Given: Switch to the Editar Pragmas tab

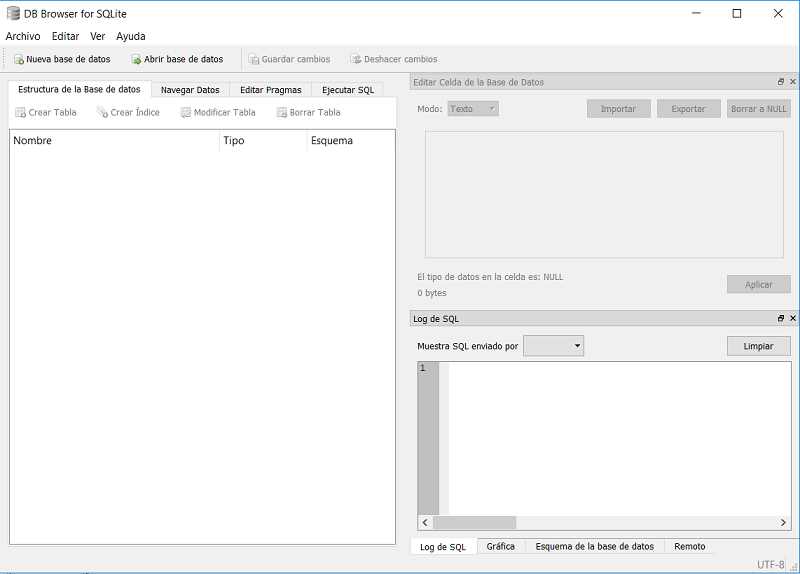Looking at the screenshot, I should [270, 90].
